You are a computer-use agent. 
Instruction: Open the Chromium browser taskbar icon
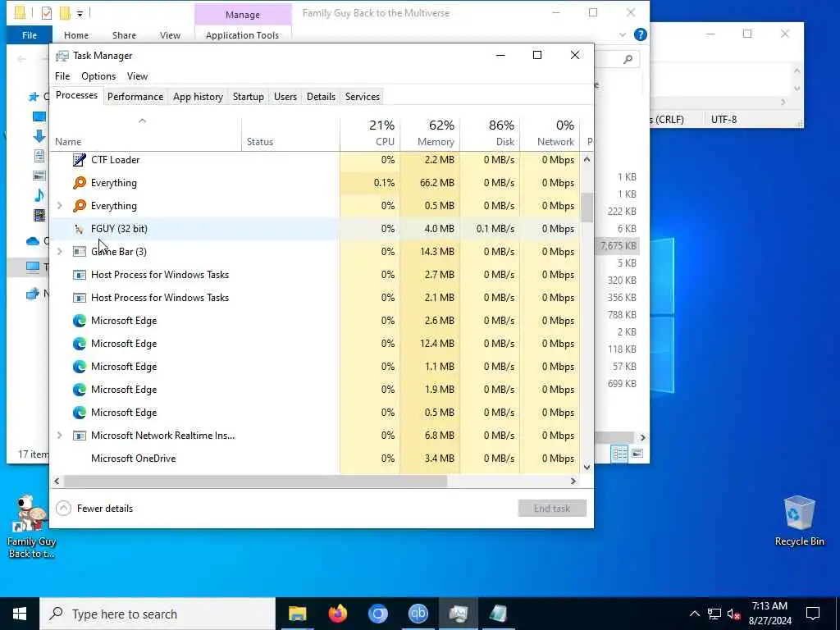pos(377,614)
